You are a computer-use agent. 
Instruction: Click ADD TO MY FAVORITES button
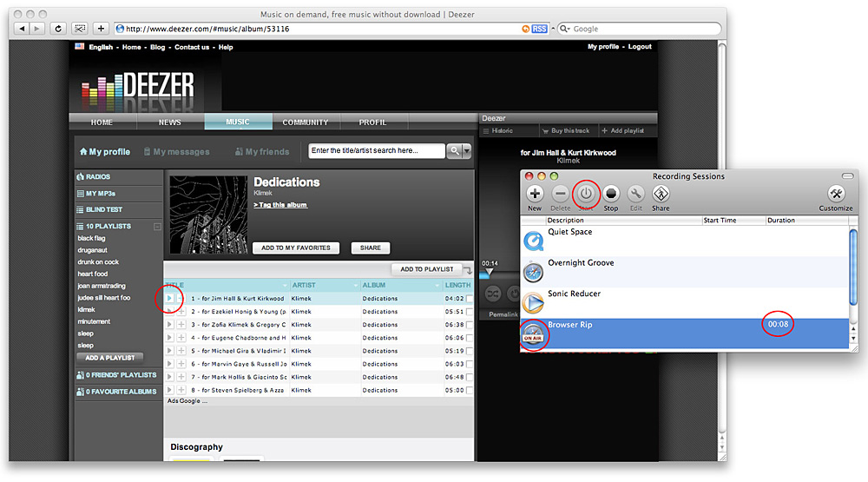pyautogui.click(x=296, y=248)
